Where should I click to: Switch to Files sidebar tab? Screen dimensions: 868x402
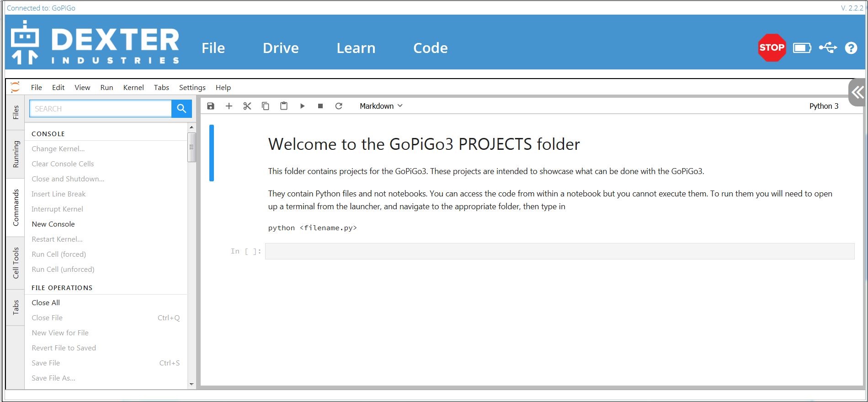point(16,112)
